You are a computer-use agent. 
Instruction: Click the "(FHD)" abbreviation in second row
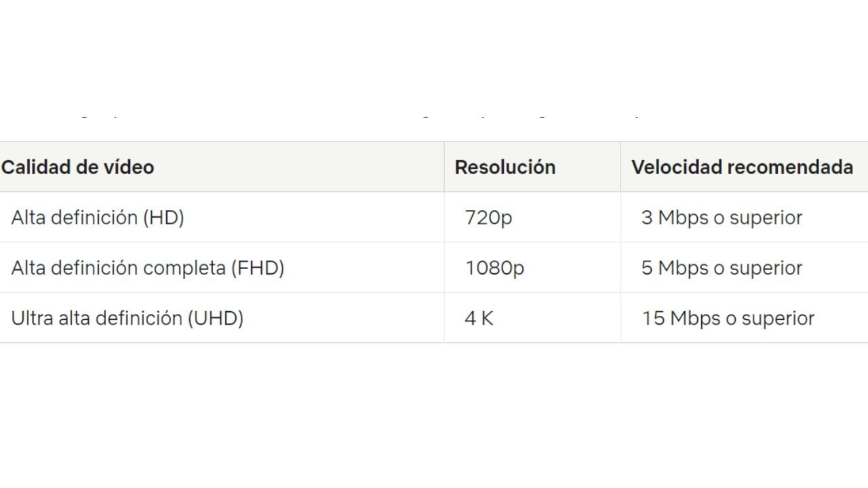258,268
